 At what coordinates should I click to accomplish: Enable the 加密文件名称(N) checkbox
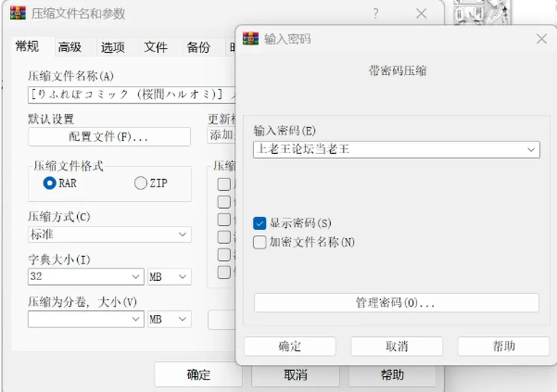coord(260,242)
